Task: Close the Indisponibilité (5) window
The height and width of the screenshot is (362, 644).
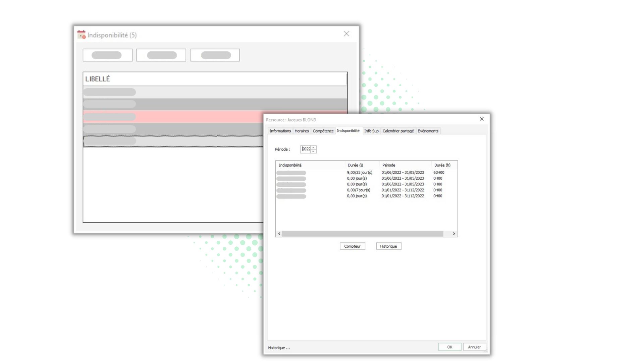Action: [x=346, y=34]
